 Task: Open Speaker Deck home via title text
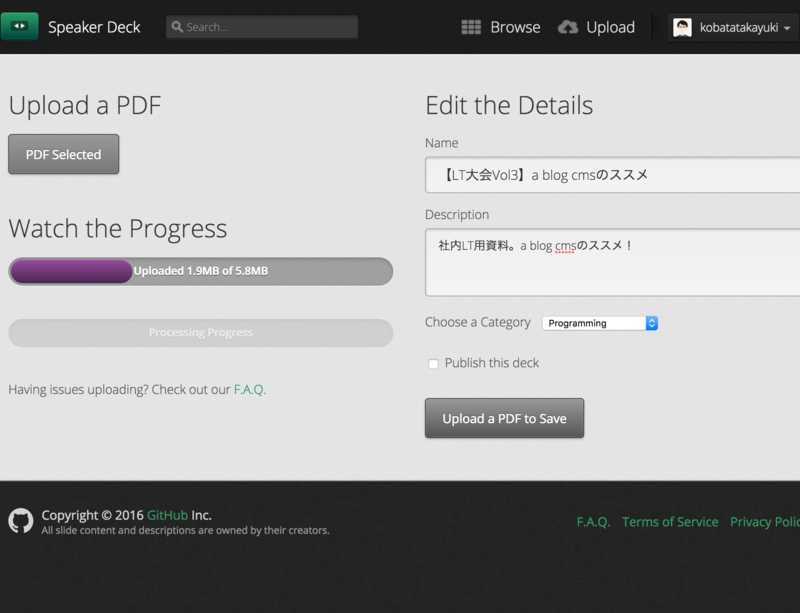point(94,27)
